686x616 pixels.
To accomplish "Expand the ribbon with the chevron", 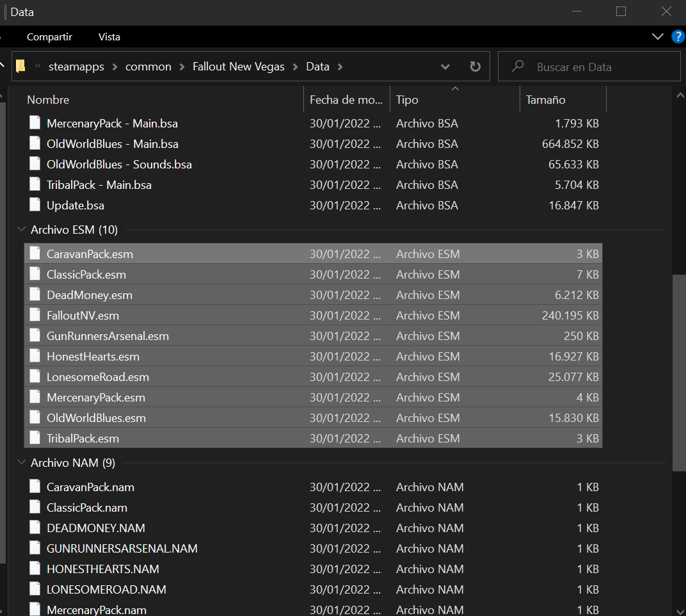I will coord(657,36).
